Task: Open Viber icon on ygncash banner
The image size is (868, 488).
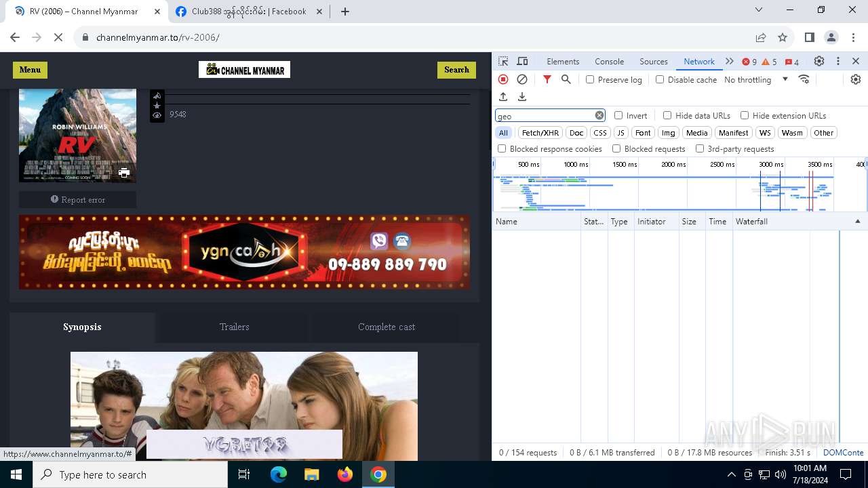Action: [x=379, y=241]
